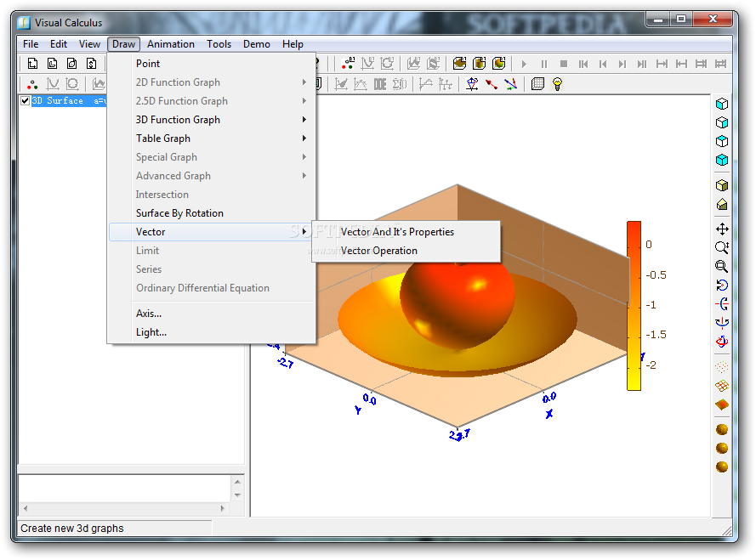Expand the Vector submenu arrow
756x560 pixels.
[304, 232]
